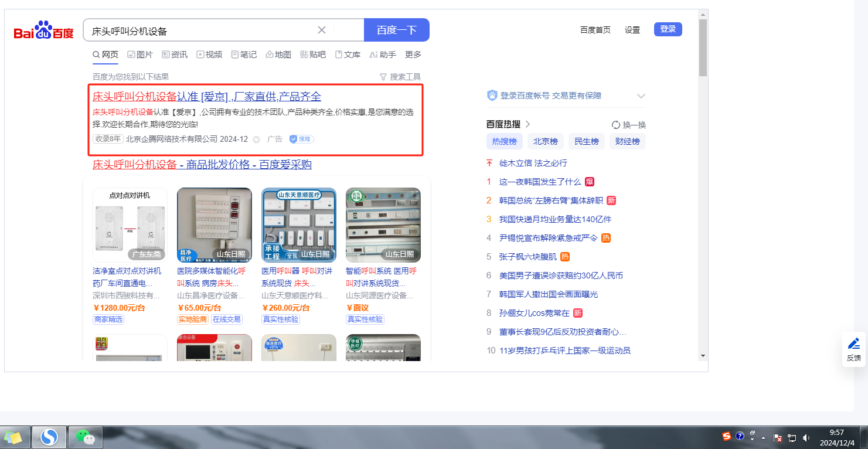Open hot search 韩国军人撤出国会画面曝光
This screenshot has height=449, width=868.
[x=549, y=294]
